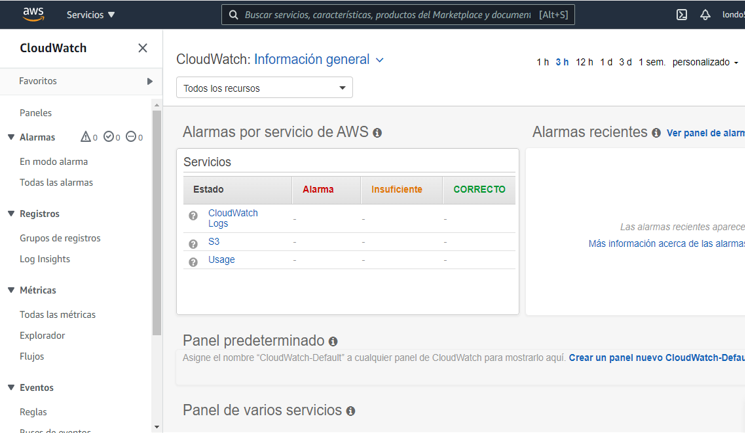Viewport: 747px width, 433px height.
Task: Click the sidebar scroll-up arrow
Action: (157, 105)
